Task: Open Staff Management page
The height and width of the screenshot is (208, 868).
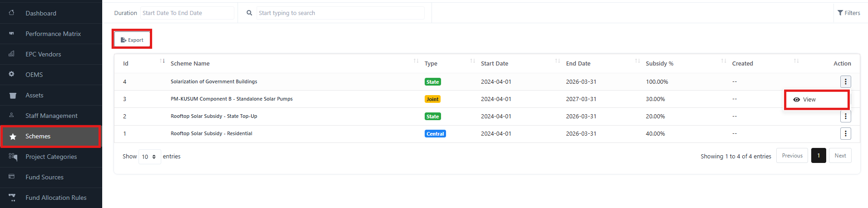Action: 51,116
